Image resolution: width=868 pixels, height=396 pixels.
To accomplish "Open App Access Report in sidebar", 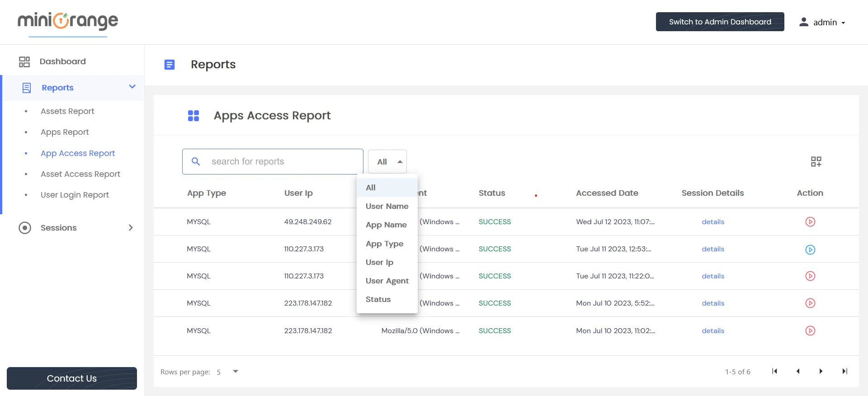I will point(78,153).
